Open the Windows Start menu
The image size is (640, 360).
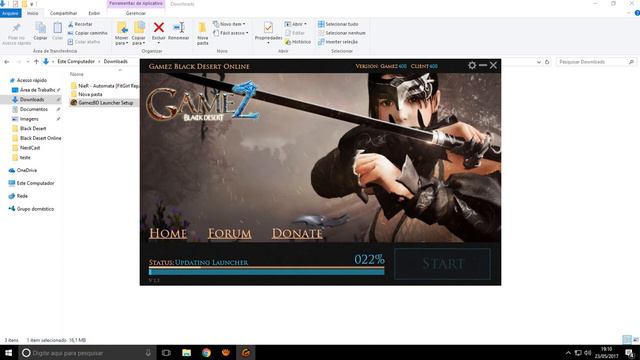click(9, 353)
